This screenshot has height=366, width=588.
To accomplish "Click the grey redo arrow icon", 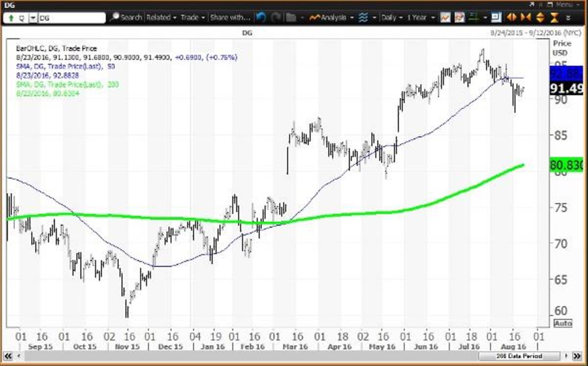I will (276, 17).
